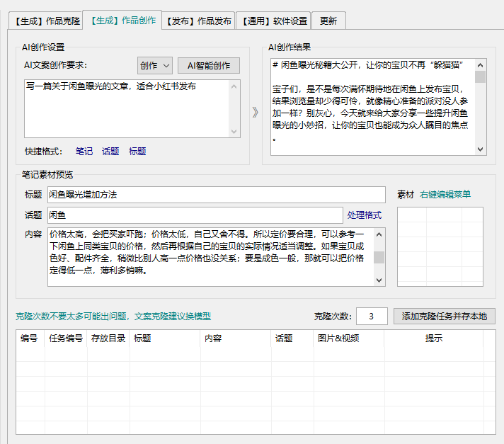The image size is (504, 444).
Task: Expand the 创作 mode dropdown
Action: tap(154, 66)
